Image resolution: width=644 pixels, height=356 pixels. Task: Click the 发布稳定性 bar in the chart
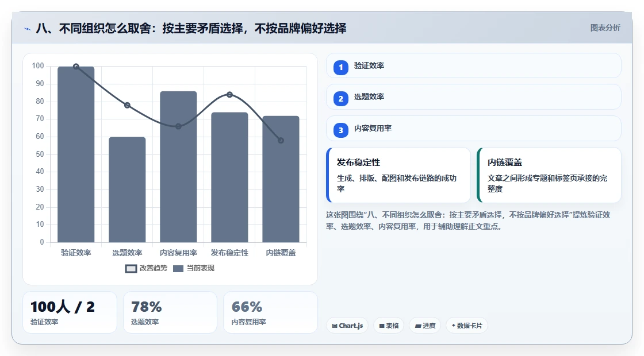click(229, 177)
